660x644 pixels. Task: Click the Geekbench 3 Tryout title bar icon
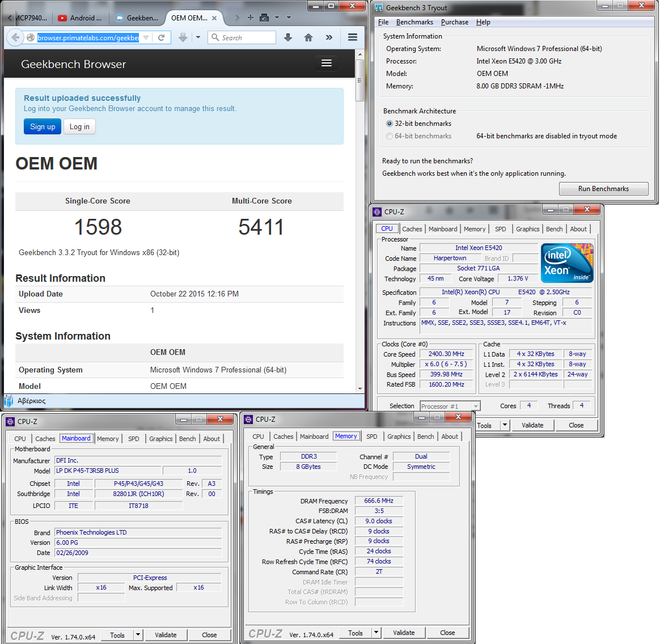pyautogui.click(x=379, y=7)
